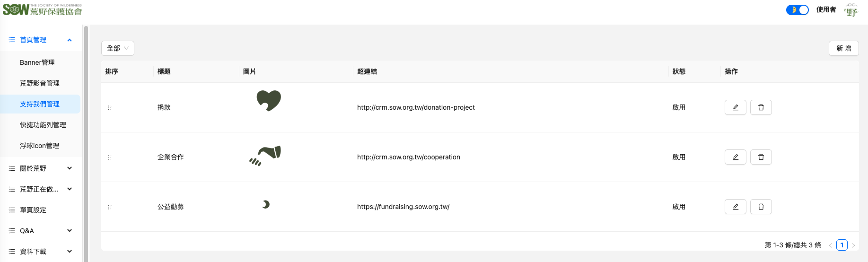This screenshot has width=868, height=262.
Task: Open Banner管理 in the sidebar
Action: [x=37, y=62]
